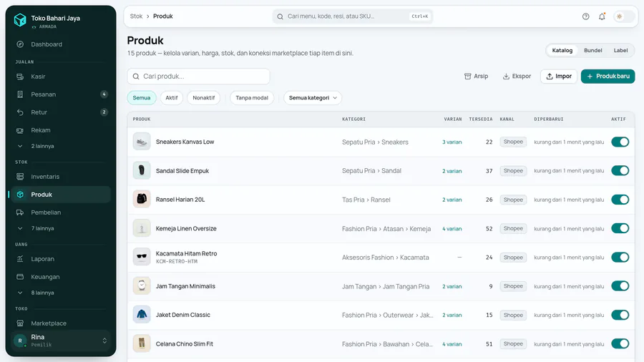This screenshot has width=644, height=362.
Task: Click the help question mark icon
Action: (x=585, y=16)
